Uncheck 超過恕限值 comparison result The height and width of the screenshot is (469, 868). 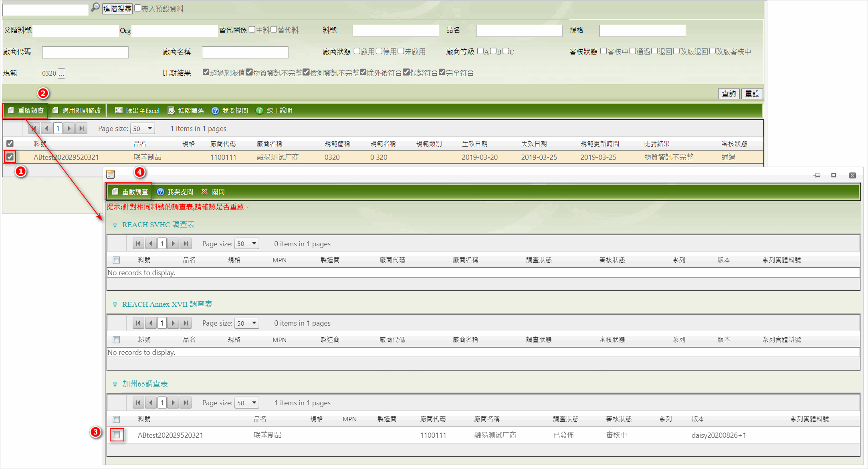click(x=206, y=72)
